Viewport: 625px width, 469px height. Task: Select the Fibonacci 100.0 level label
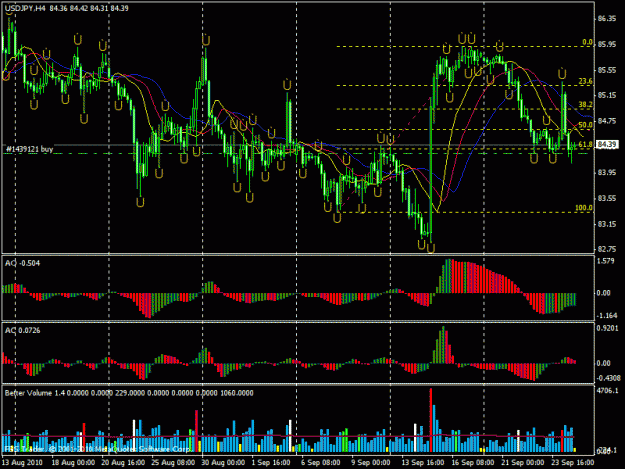[x=584, y=208]
